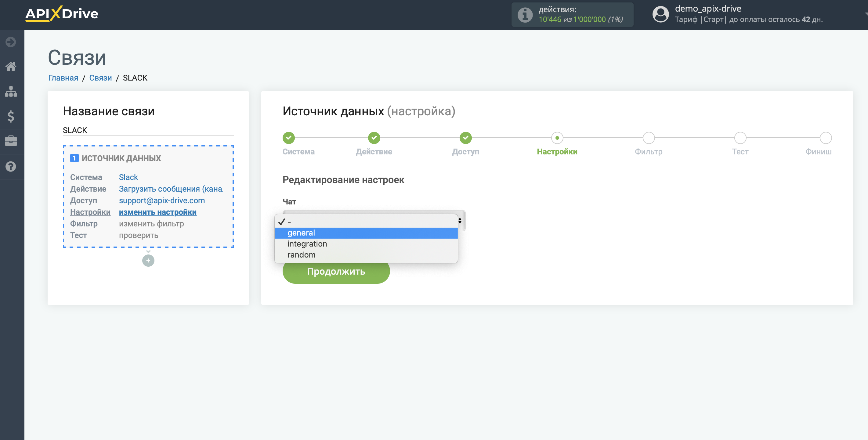
Task: Select the 'integration' chat option
Action: coord(366,244)
